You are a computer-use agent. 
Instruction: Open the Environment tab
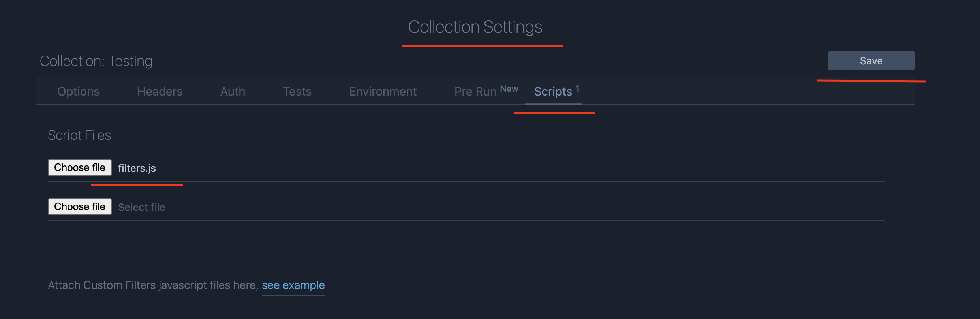click(383, 91)
